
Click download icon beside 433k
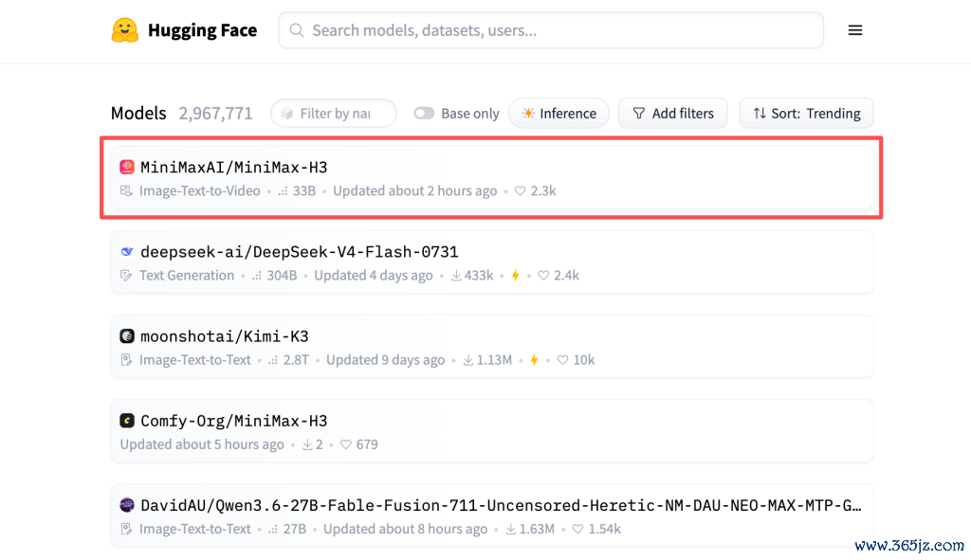pyautogui.click(x=456, y=276)
